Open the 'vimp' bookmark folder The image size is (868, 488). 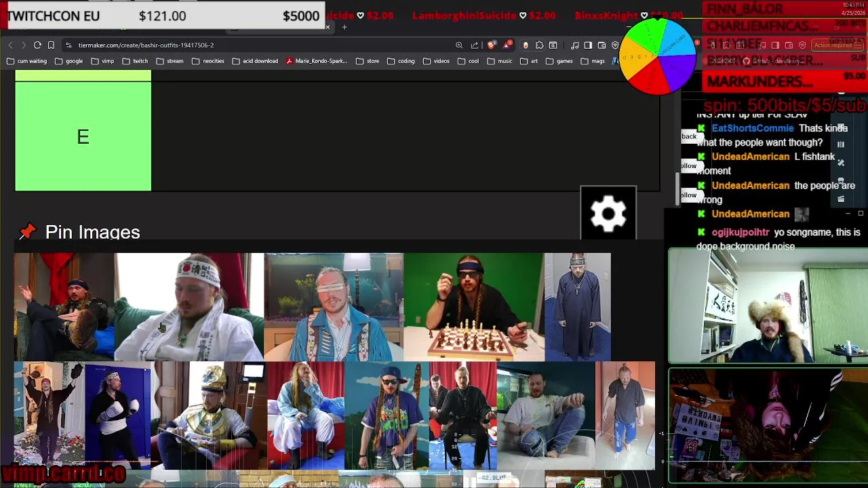(102, 61)
